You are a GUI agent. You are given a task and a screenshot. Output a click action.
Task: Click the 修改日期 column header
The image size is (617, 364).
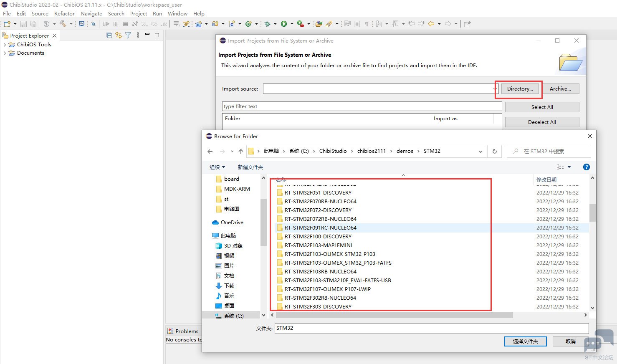(546, 179)
